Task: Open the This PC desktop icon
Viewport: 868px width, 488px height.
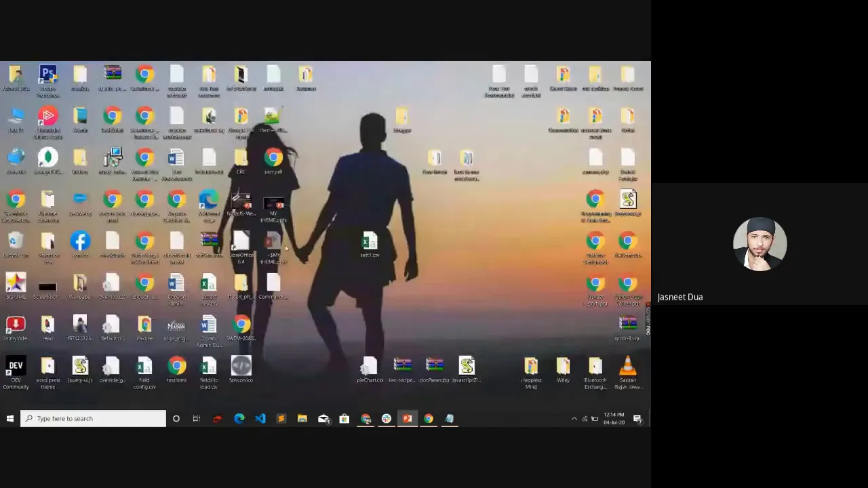Action: [16, 121]
